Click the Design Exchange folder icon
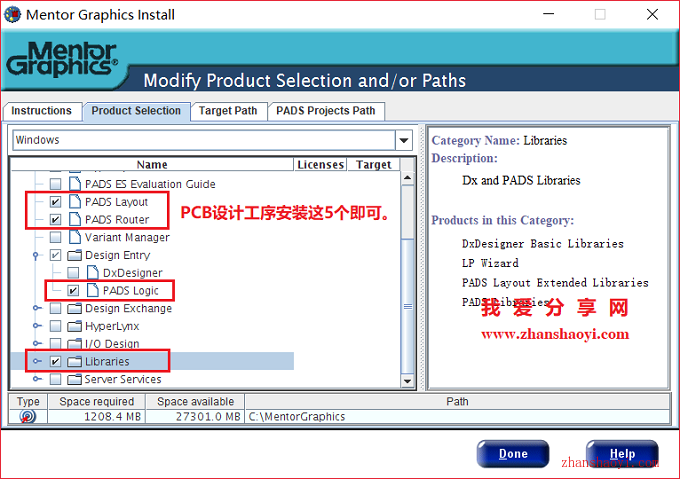 point(75,308)
